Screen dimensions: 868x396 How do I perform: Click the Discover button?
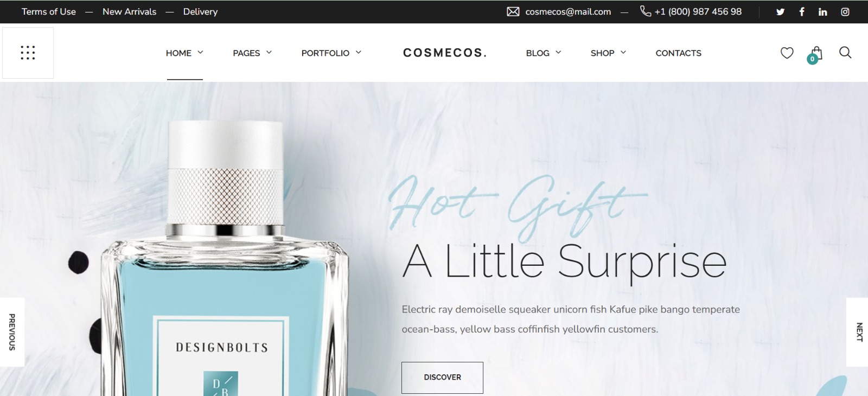point(442,378)
